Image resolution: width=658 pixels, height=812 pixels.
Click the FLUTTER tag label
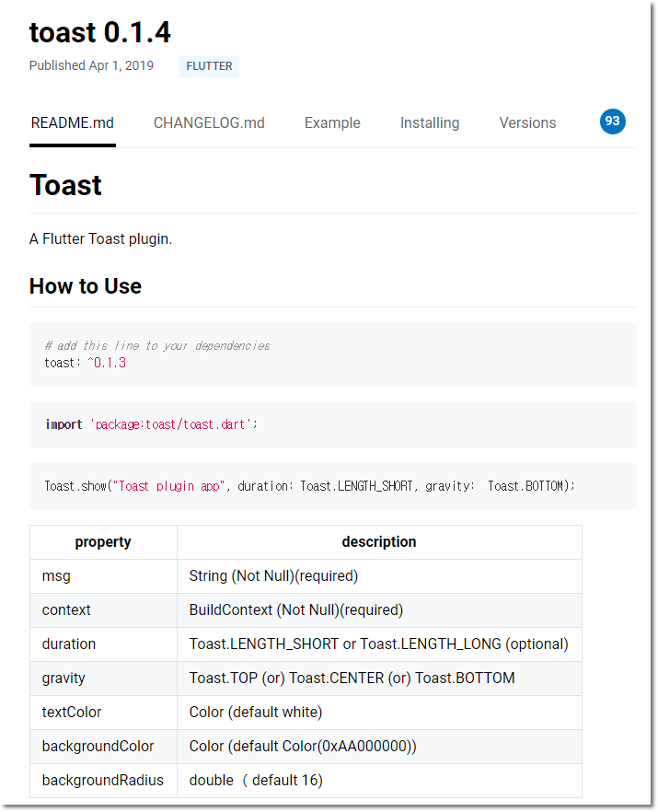[x=209, y=66]
